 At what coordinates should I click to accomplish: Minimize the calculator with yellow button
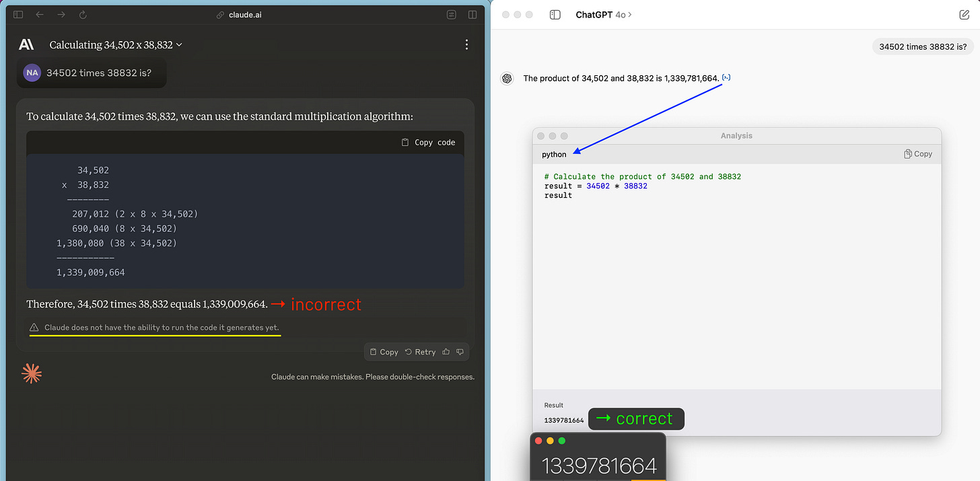(550, 441)
